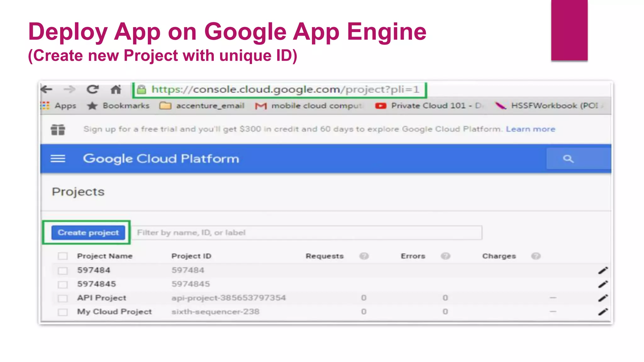Open Private Cloud 101 YouTube bookmark
Screen dimensions: 644x362
[x=429, y=106]
